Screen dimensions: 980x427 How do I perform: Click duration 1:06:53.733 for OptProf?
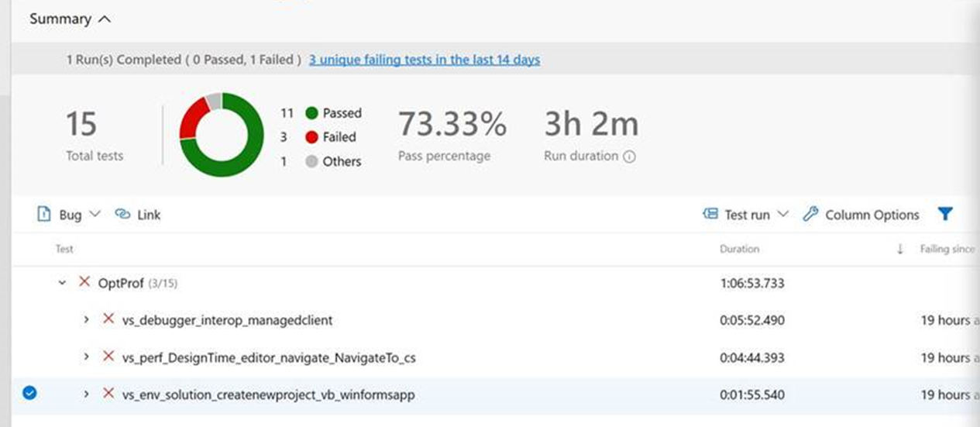[752, 284]
